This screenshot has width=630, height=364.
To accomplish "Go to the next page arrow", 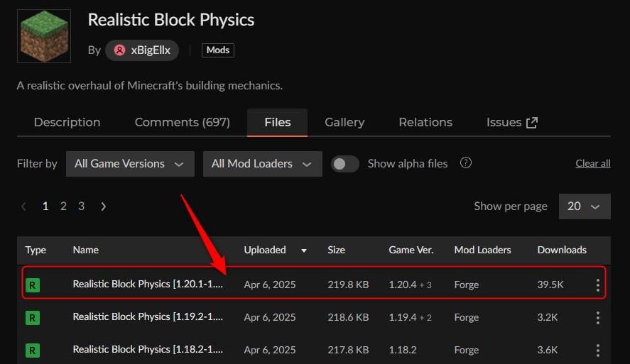I will click(104, 206).
